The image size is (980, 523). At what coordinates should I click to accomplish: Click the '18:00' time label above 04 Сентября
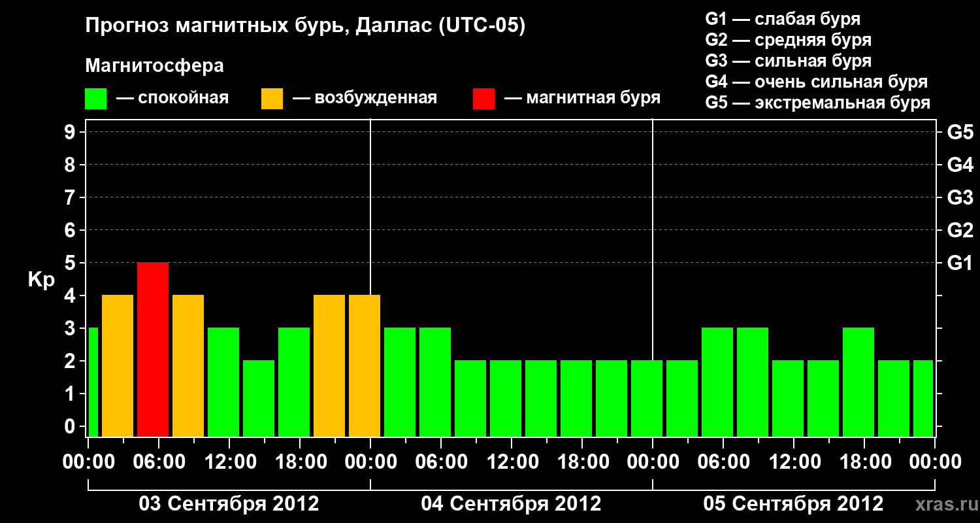click(x=583, y=462)
